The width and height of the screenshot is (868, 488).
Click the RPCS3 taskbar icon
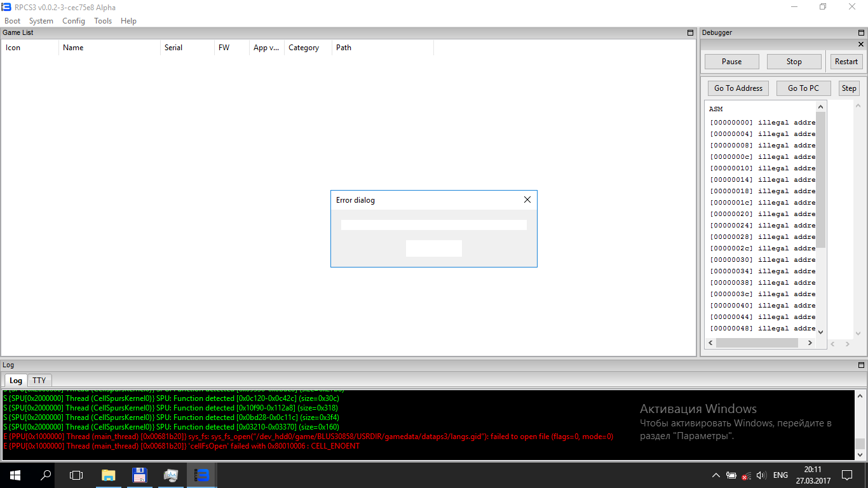(x=202, y=475)
